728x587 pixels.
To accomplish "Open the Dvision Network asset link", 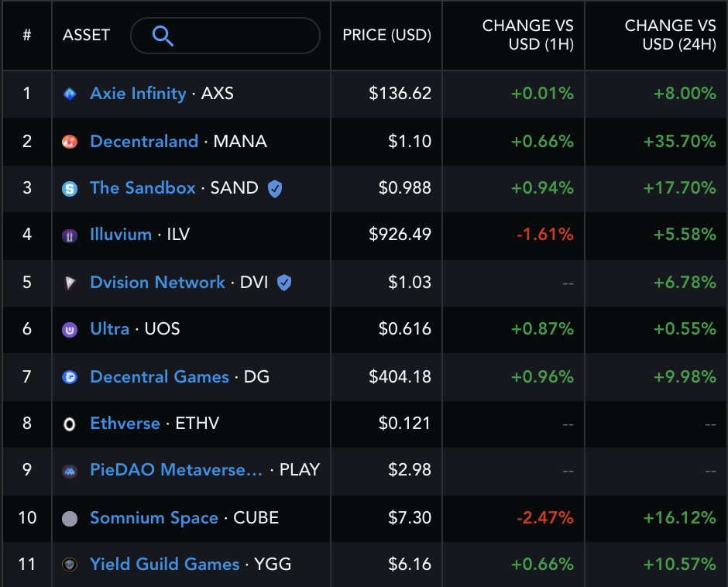I will (157, 282).
